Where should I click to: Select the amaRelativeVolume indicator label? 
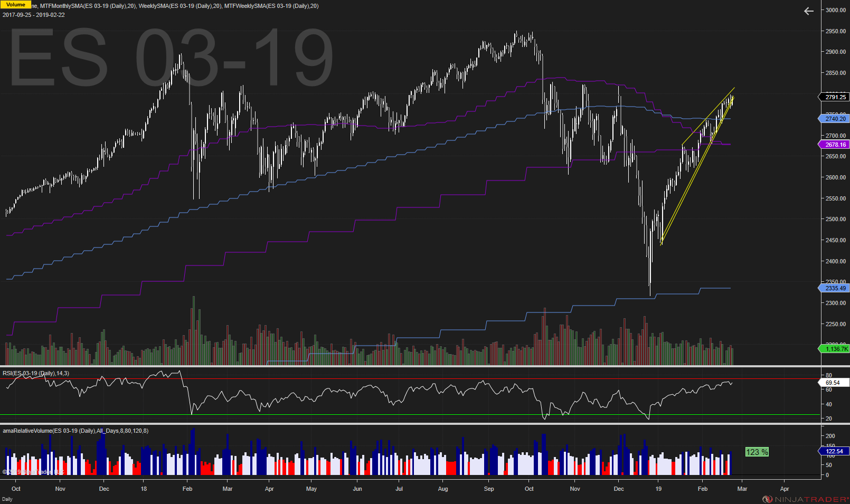[x=75, y=431]
